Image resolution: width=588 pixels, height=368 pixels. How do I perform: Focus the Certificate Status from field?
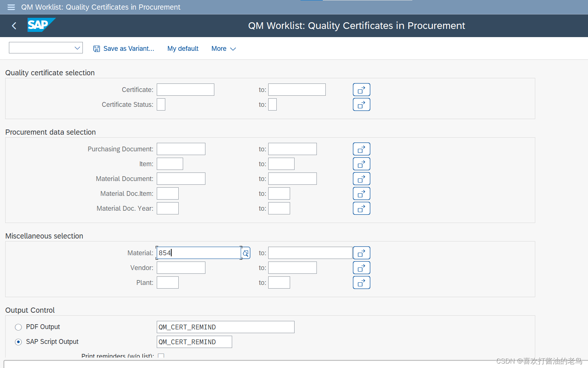coord(161,105)
